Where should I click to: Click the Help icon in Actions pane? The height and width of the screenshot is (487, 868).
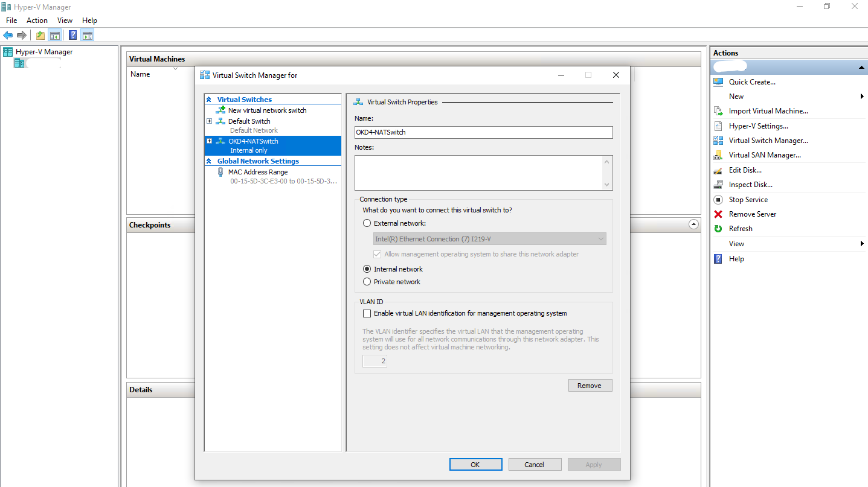click(x=718, y=259)
